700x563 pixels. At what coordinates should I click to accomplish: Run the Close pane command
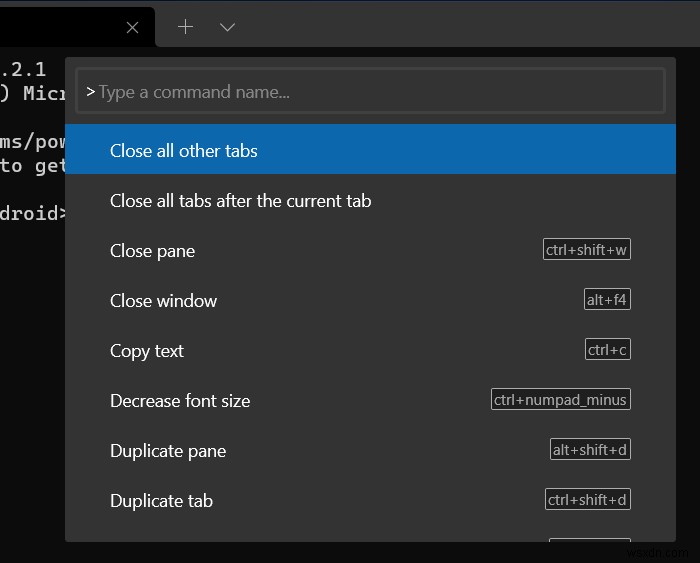pos(152,251)
